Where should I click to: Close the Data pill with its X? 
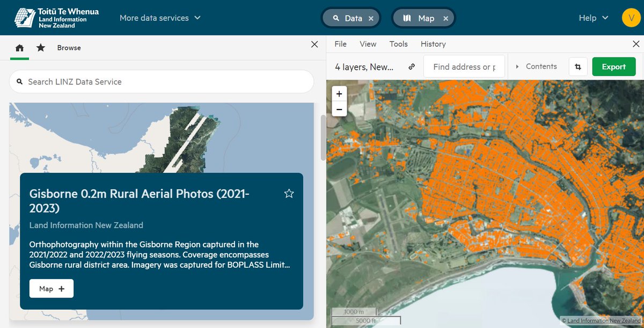click(x=371, y=18)
